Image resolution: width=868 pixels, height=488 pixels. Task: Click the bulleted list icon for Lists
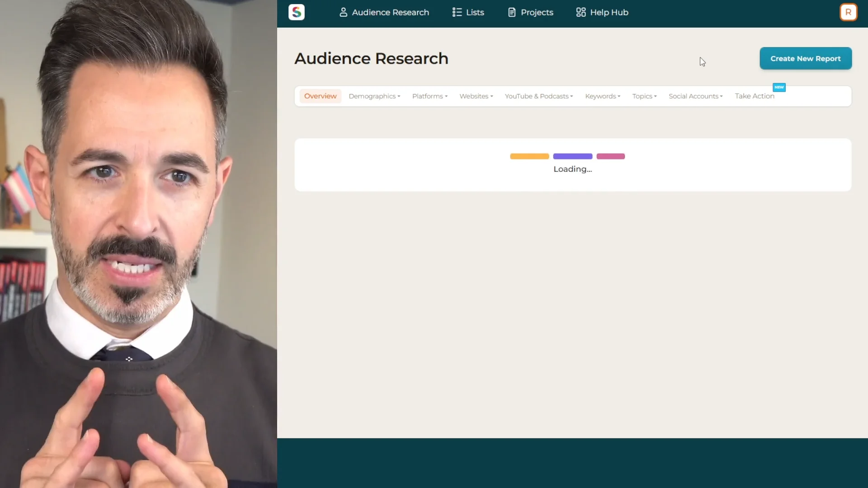456,12
